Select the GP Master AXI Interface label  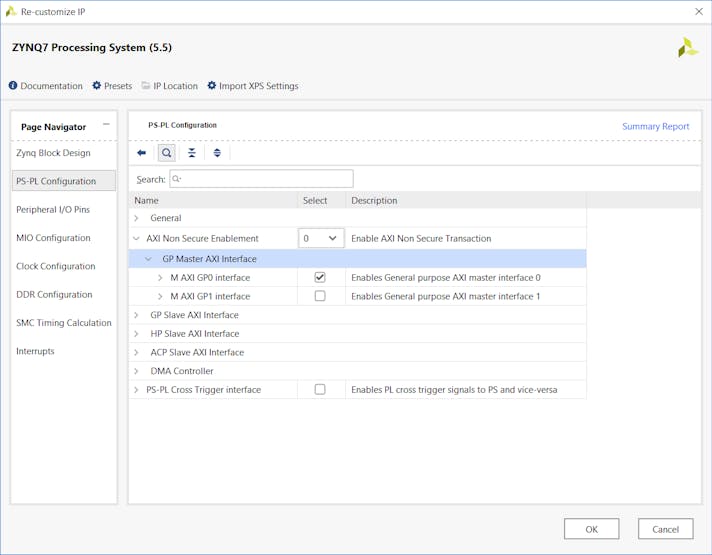coord(209,259)
